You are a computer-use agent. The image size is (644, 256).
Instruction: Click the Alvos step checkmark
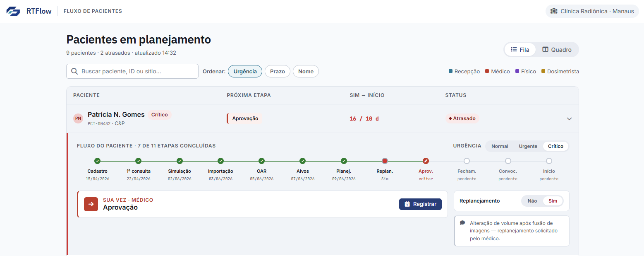click(x=303, y=161)
